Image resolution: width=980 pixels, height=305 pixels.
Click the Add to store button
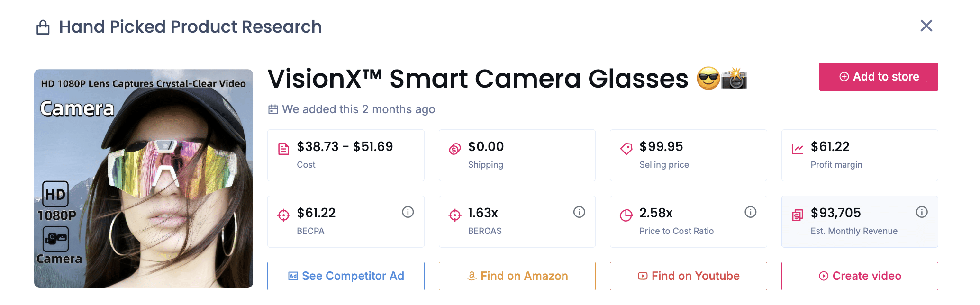(878, 76)
